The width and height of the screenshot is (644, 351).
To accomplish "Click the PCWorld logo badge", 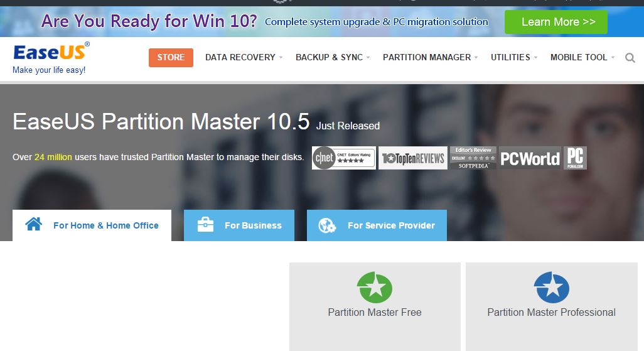I will click(x=530, y=158).
